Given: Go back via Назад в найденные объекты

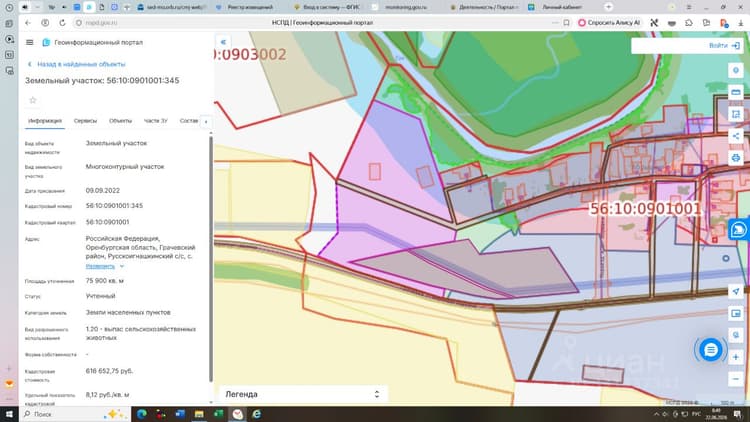Looking at the screenshot, I should coord(77,64).
